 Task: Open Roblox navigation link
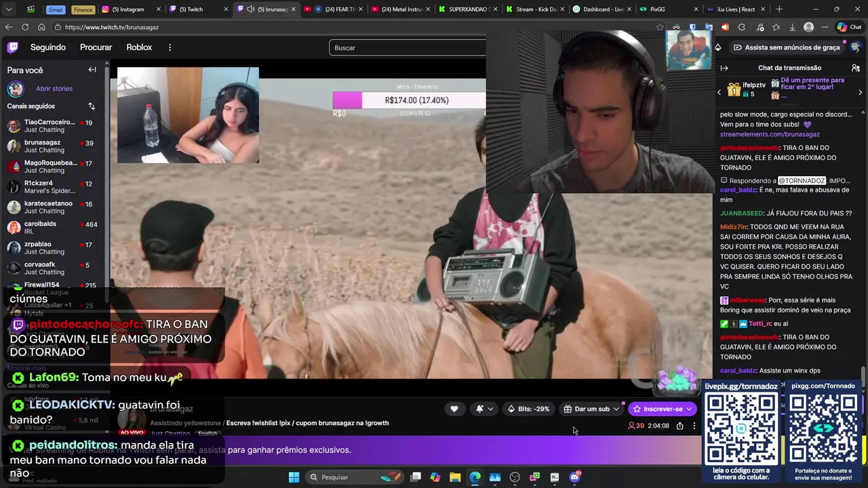(x=139, y=47)
